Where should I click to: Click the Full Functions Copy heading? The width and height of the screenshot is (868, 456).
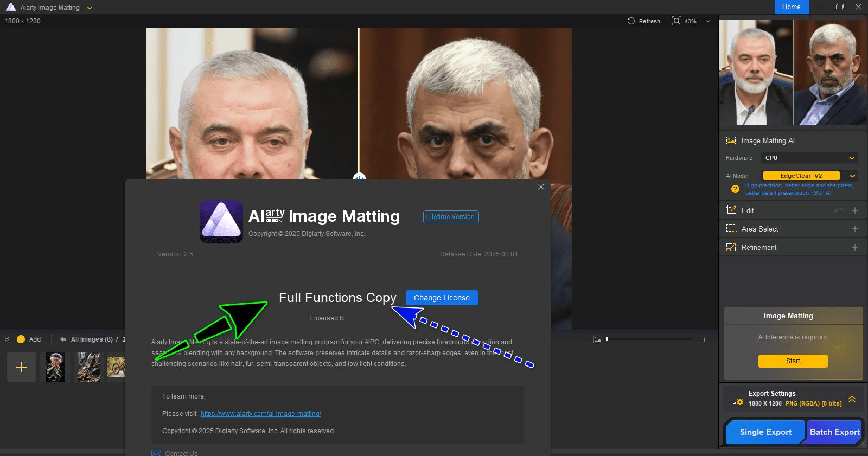[x=337, y=298]
